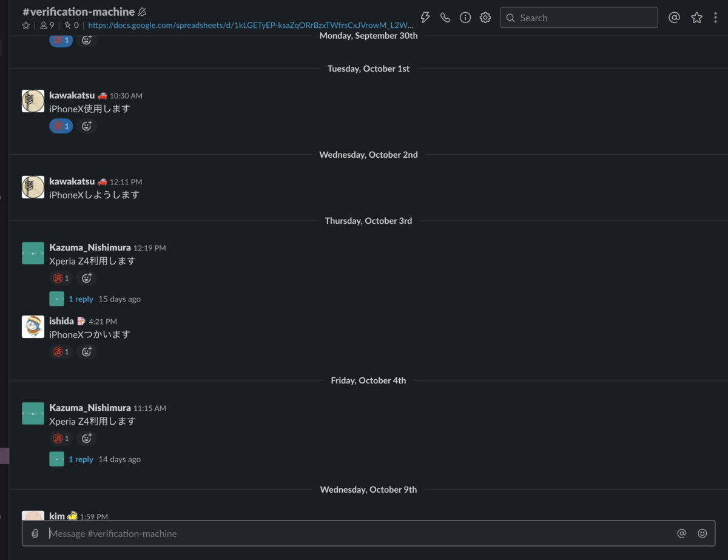This screenshot has height=560, width=728.
Task: Jump via the Friday, October 4th date divider
Action: (x=368, y=380)
